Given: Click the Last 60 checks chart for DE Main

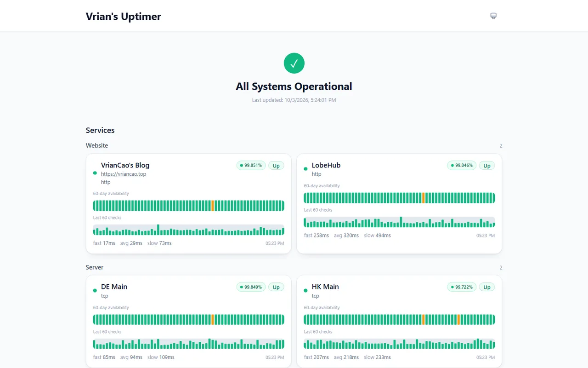Looking at the screenshot, I should point(189,344).
